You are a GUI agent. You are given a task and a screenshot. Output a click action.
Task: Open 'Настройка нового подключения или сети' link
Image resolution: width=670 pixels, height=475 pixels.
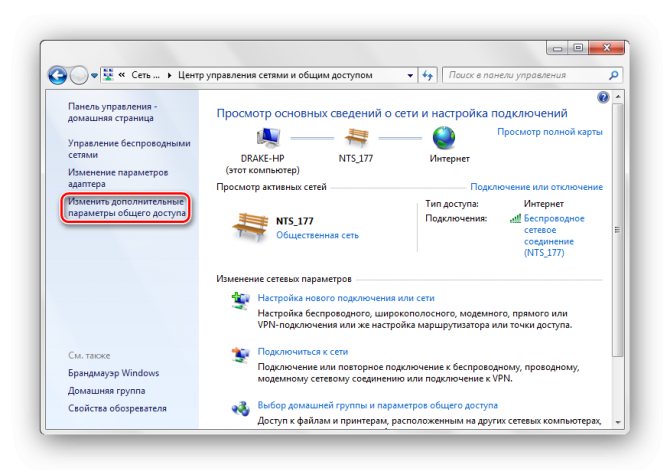[346, 298]
